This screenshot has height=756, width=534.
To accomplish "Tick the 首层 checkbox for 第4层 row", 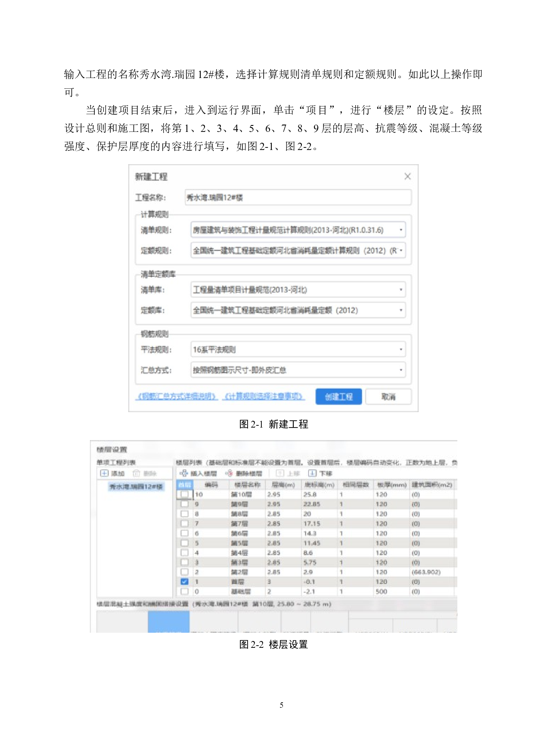I will tap(184, 553).
